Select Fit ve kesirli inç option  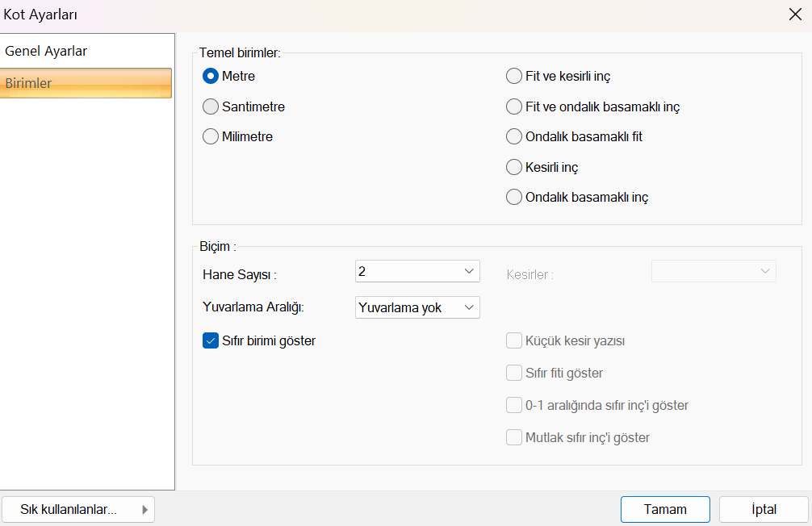(x=514, y=77)
